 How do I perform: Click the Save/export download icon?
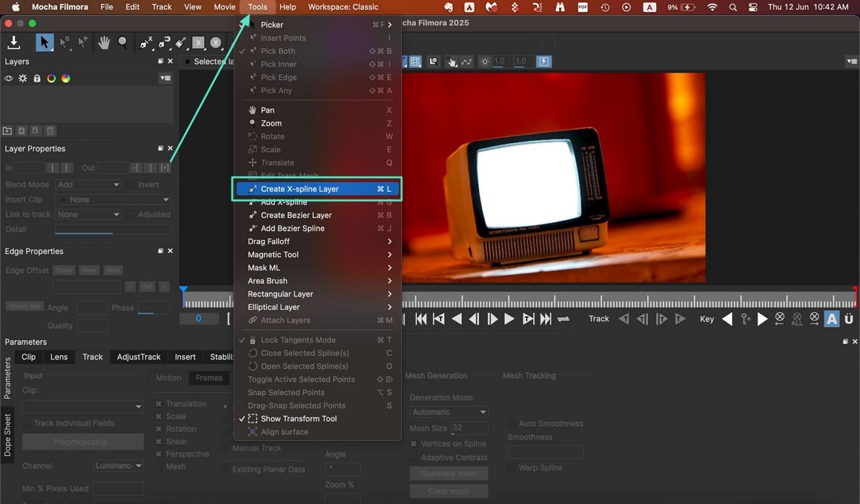pyautogui.click(x=13, y=43)
